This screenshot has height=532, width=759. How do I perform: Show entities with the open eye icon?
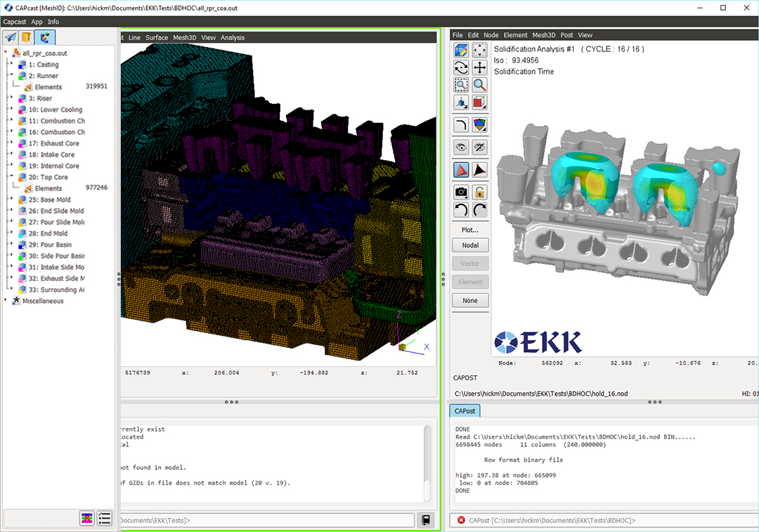[461, 147]
